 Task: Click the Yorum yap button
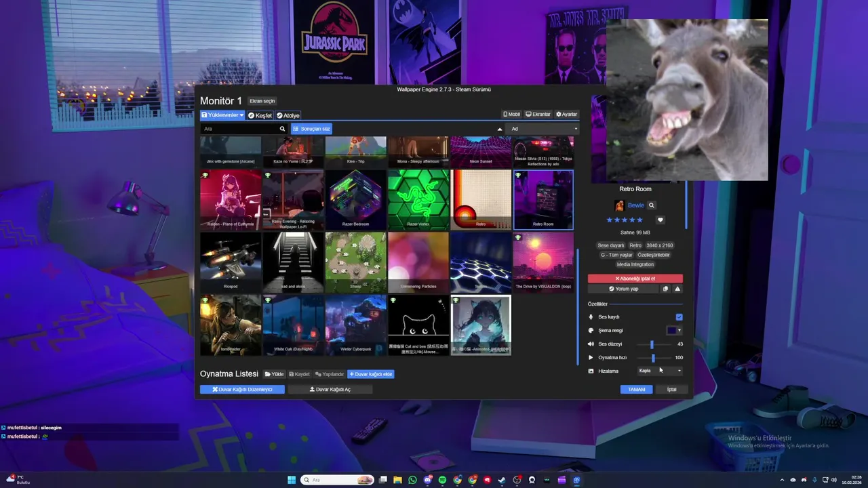[623, 289]
